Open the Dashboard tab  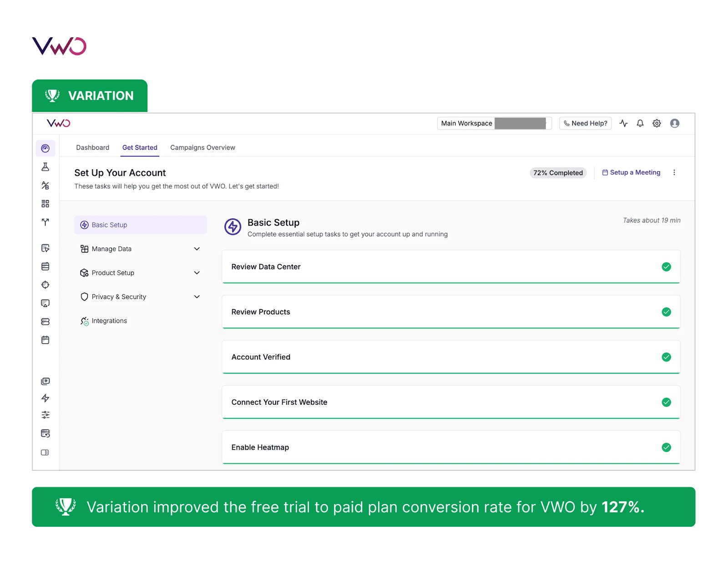click(x=93, y=147)
